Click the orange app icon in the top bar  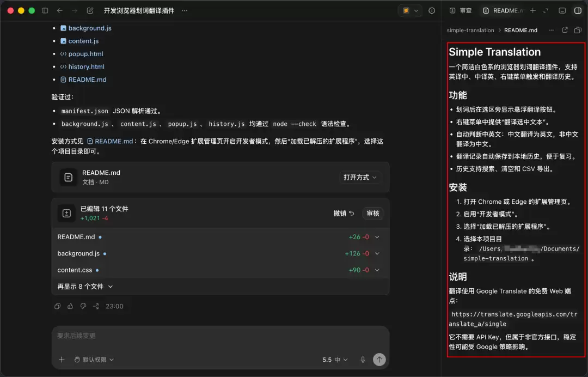[406, 10]
